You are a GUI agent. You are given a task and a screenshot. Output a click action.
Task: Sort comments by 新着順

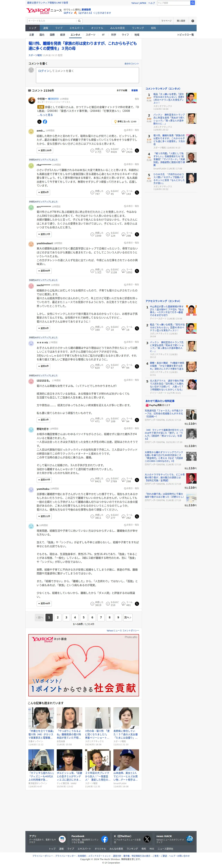click(134, 90)
